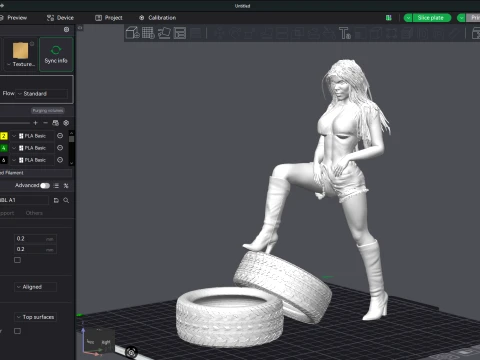Click the remove filament minus icon
Screen dimensions: 480x360
tap(46, 123)
